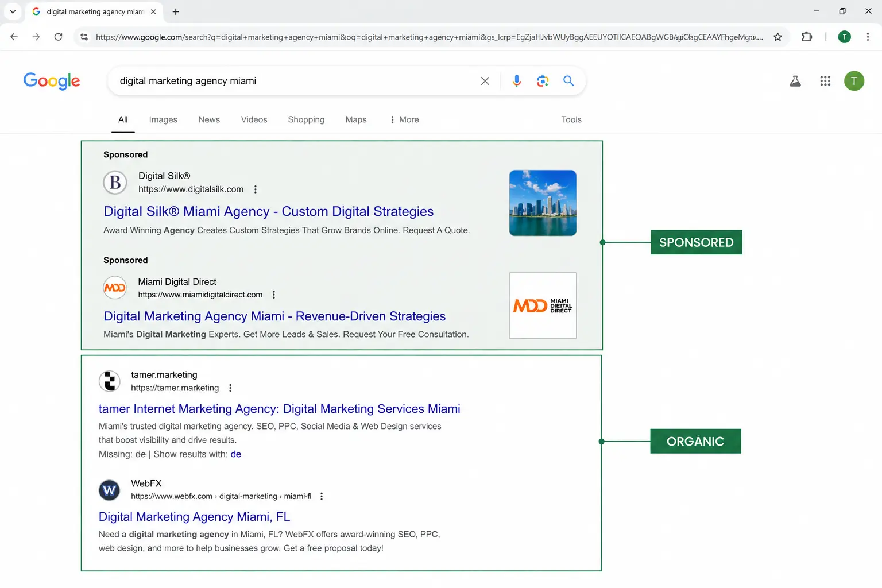Bookmark this page with star icon
Screen dimensions: 882x588
point(777,37)
